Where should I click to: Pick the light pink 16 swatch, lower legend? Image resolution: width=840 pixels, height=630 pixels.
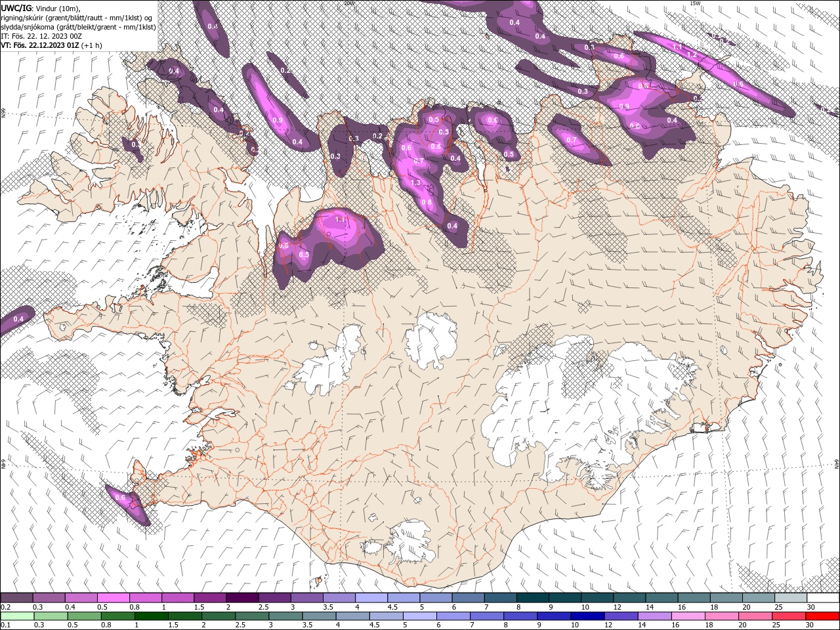point(688,616)
